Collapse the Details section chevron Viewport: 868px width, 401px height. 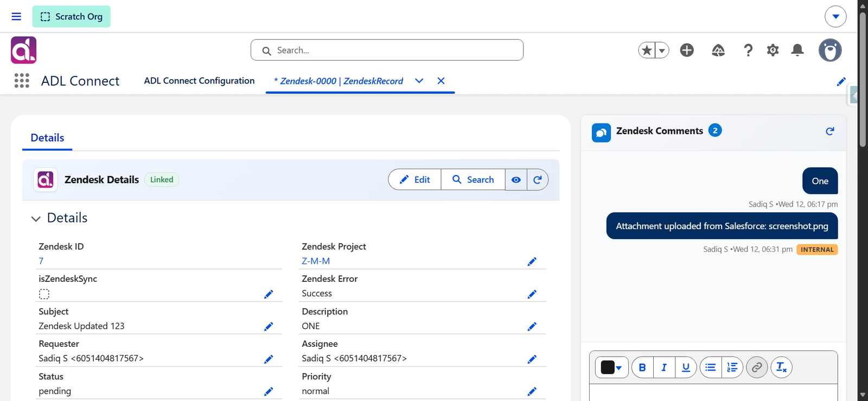[36, 218]
